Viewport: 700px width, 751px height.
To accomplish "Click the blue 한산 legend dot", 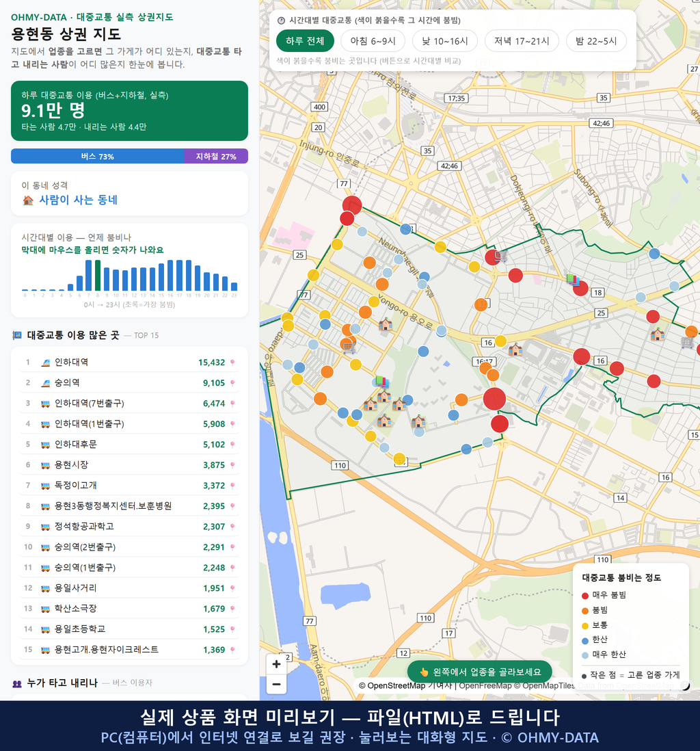I will tap(584, 640).
